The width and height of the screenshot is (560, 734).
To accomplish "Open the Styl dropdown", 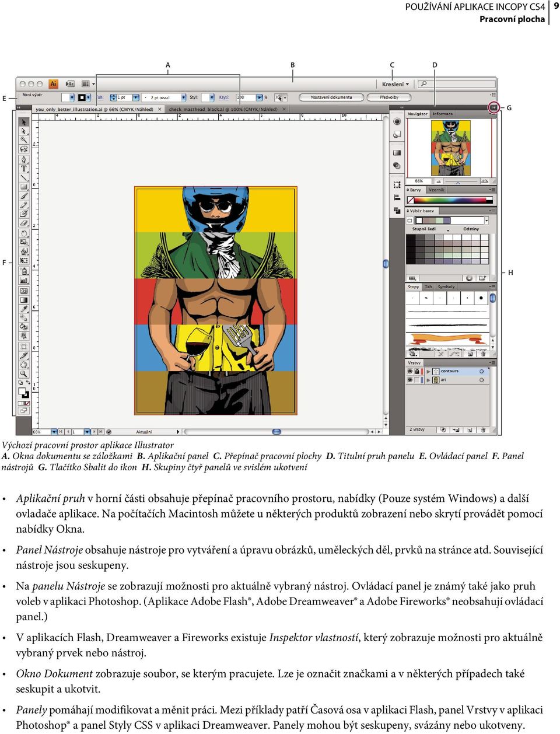I will 213,97.
